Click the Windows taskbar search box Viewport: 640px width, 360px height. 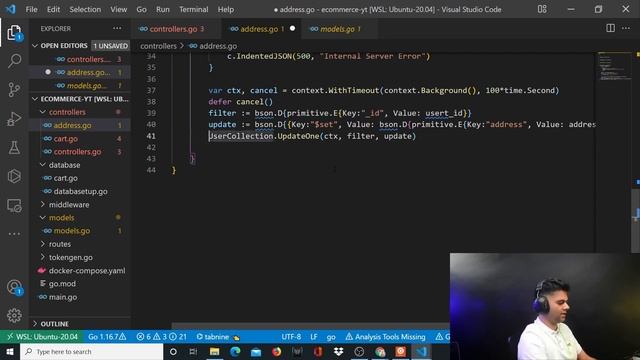click(x=91, y=351)
